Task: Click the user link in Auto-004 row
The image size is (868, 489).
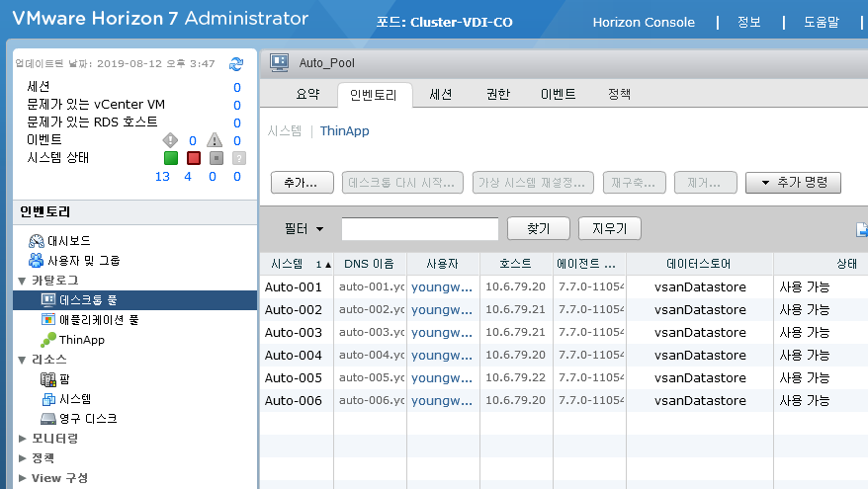Action: click(x=442, y=355)
